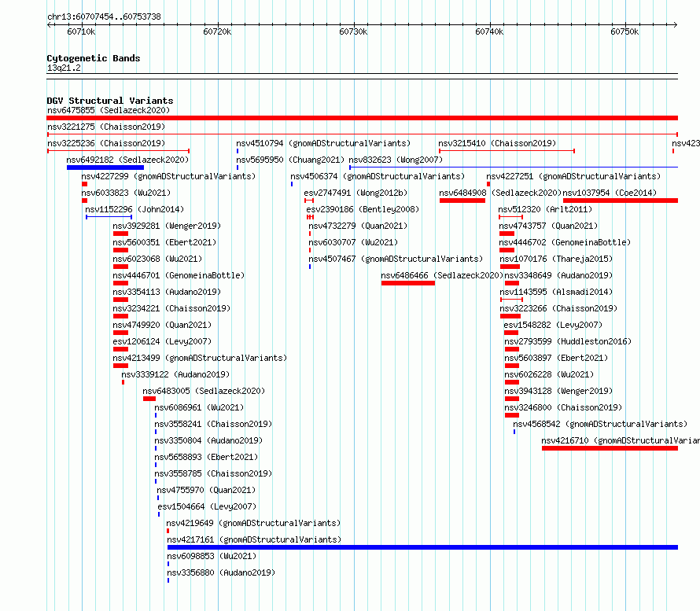Image resolution: width=700 pixels, height=611 pixels.
Task: Open the nsv3221275 (Chaisson2019) variant label
Action: click(x=106, y=127)
